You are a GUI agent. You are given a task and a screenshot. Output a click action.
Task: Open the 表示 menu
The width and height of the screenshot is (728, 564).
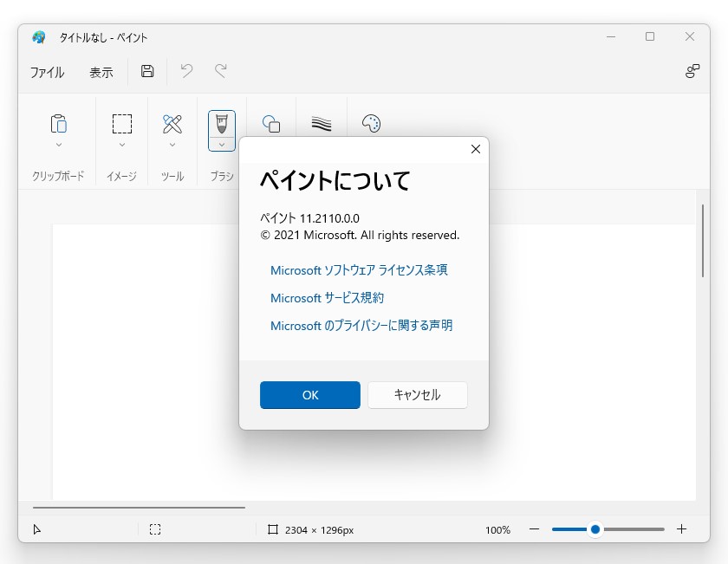[x=101, y=72]
